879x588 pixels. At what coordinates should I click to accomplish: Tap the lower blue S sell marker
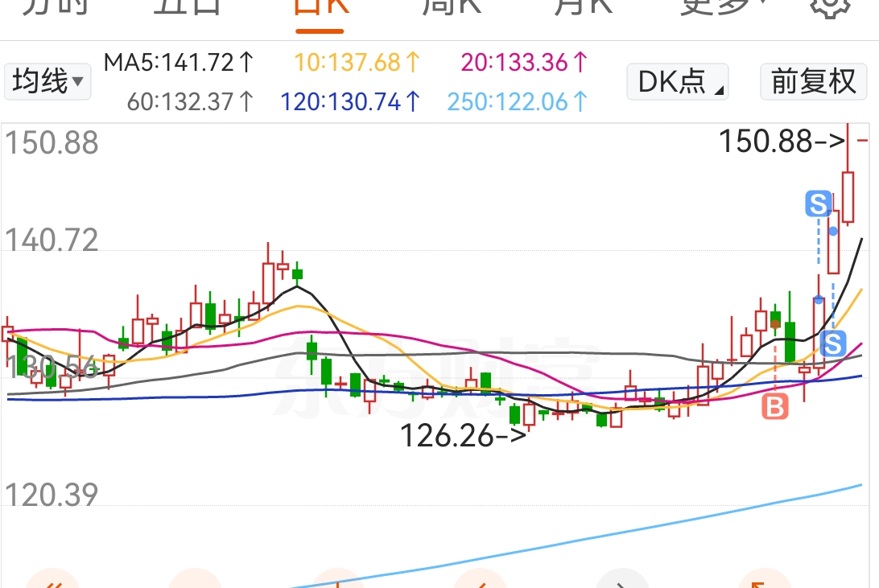coord(833,343)
